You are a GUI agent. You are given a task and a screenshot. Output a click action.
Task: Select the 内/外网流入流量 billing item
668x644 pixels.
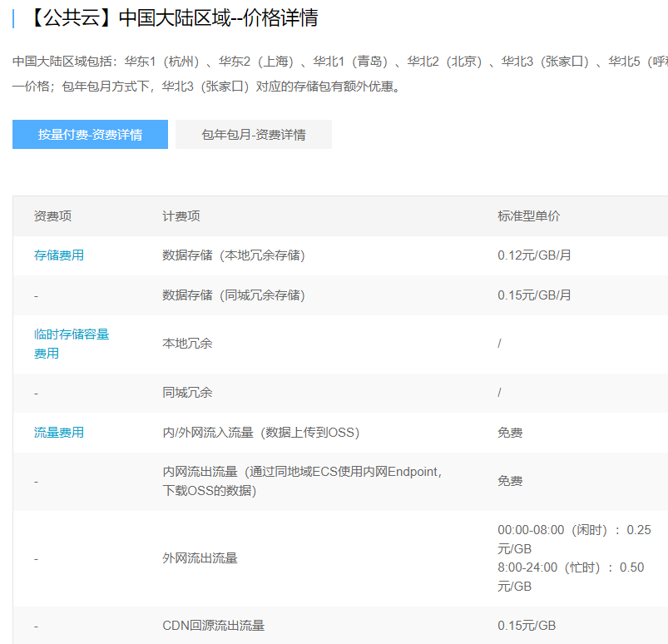(x=260, y=433)
